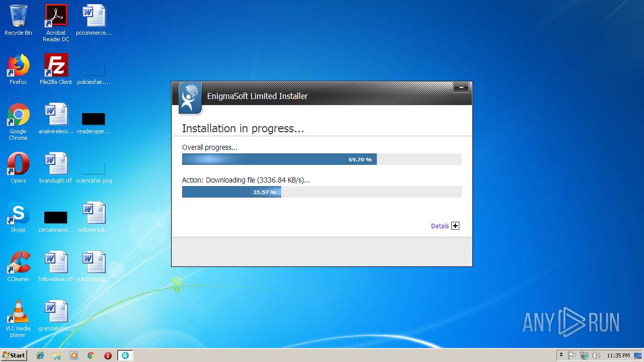Select analwireless document icon
Screen dimensions: 644x362
tap(56, 119)
